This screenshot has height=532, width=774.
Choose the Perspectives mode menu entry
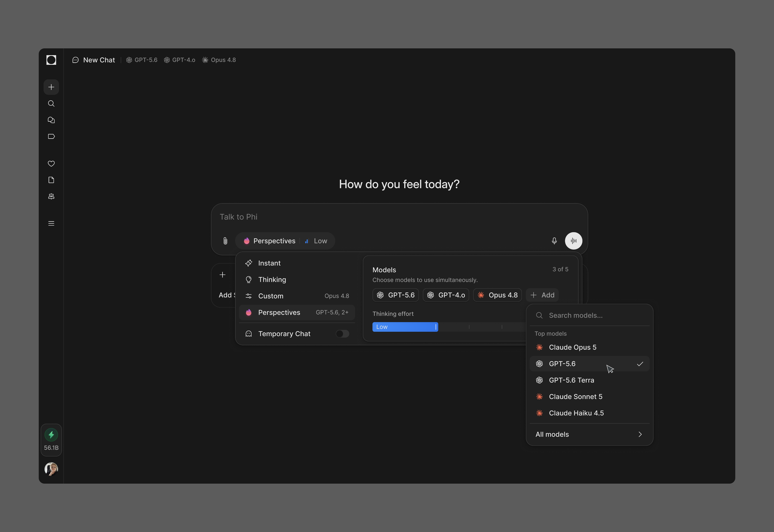[297, 312]
